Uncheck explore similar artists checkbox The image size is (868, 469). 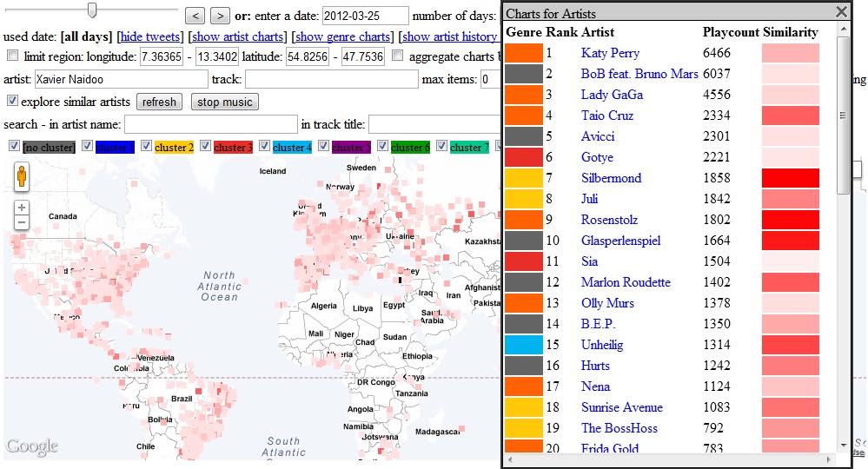(x=12, y=101)
